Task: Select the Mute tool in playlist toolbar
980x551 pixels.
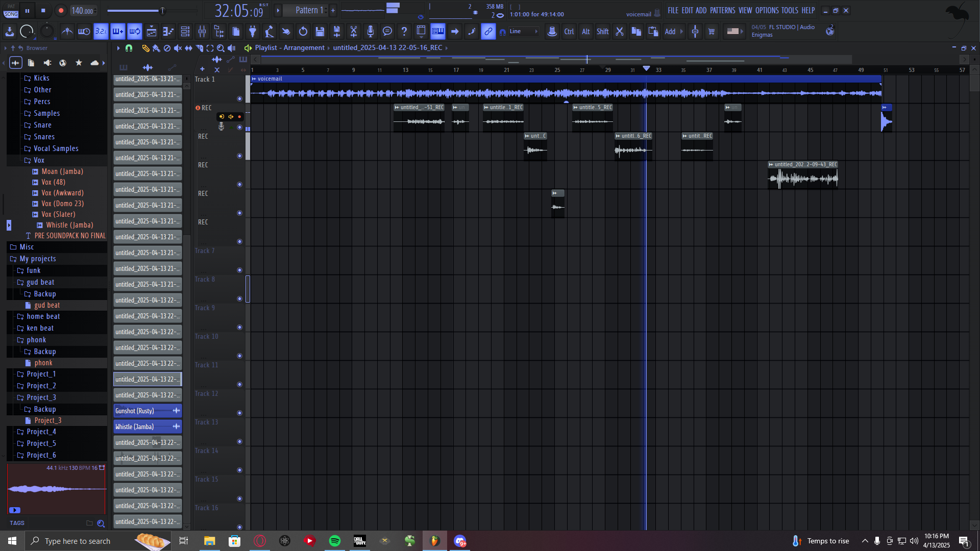Action: click(x=178, y=48)
